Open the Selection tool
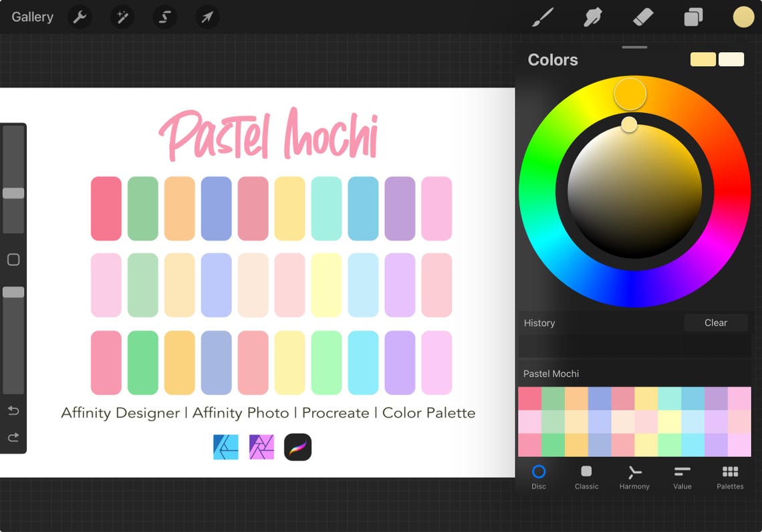 coord(164,17)
